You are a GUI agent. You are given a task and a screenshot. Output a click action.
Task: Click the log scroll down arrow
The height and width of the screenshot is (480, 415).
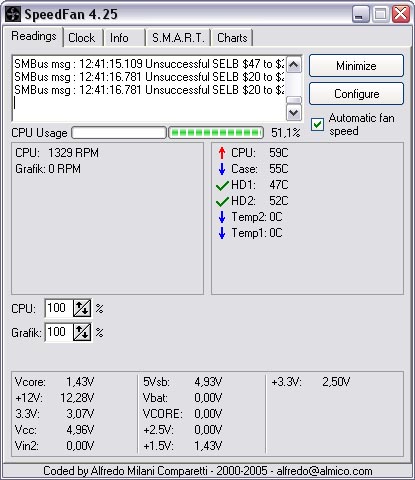[294, 113]
